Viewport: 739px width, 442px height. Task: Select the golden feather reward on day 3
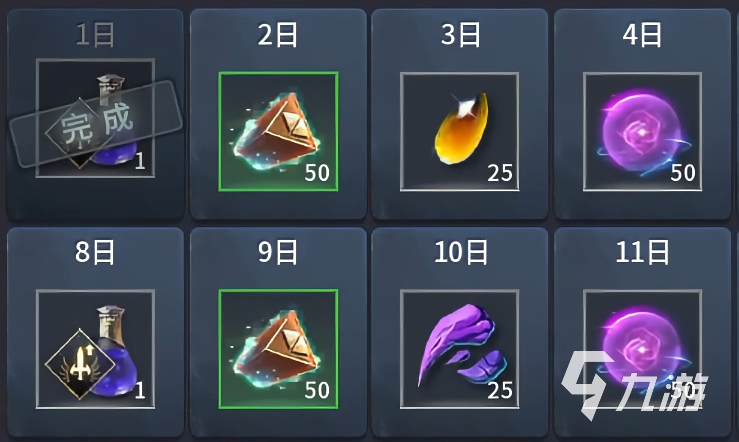pos(460,131)
